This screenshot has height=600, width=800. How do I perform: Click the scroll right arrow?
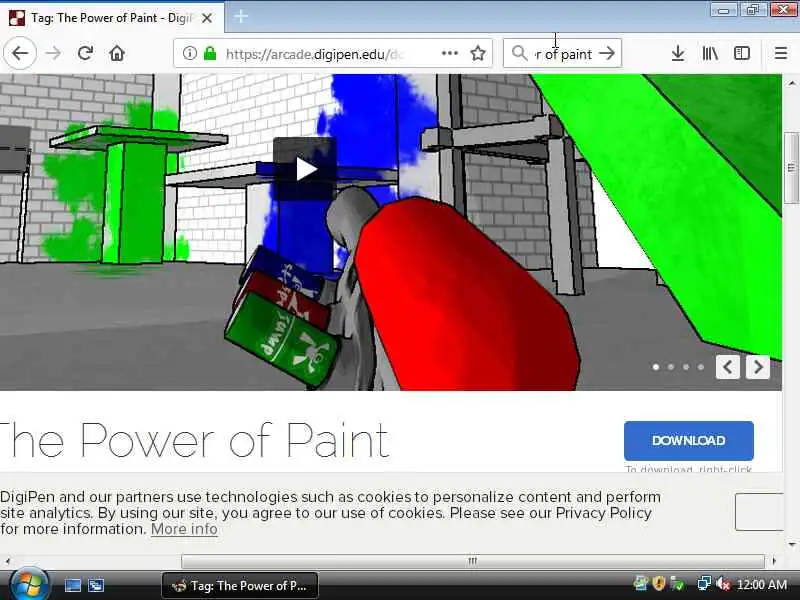[774, 561]
